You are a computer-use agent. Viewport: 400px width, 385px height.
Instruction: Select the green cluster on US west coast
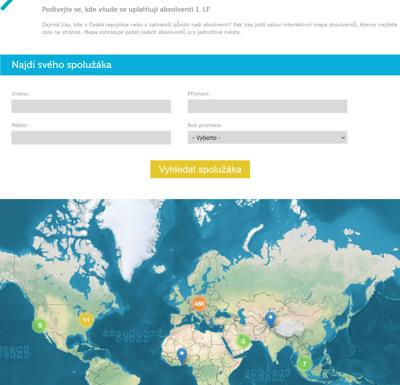pyautogui.click(x=40, y=325)
